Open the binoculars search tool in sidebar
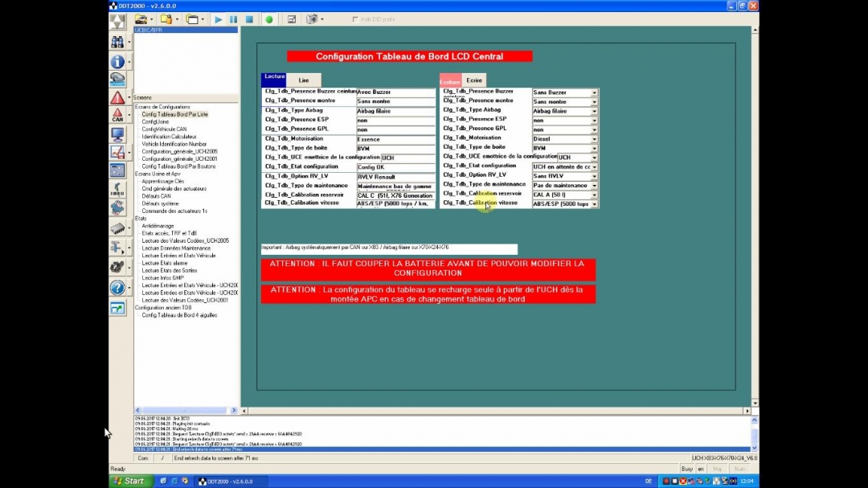Screen dimensions: 868x488 point(117,42)
